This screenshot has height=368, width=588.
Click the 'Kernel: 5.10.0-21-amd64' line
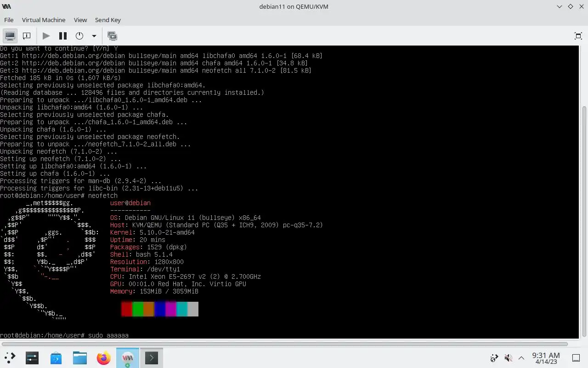pos(153,232)
